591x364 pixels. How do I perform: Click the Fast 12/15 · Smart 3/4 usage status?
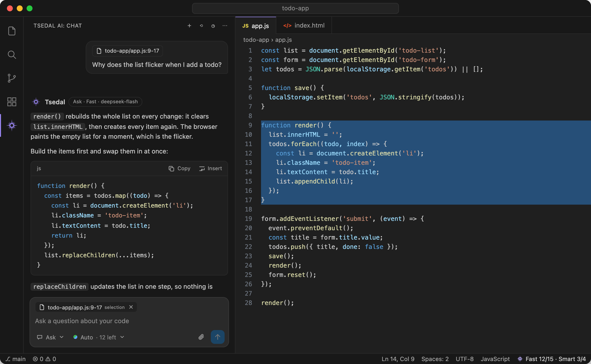(x=552, y=359)
